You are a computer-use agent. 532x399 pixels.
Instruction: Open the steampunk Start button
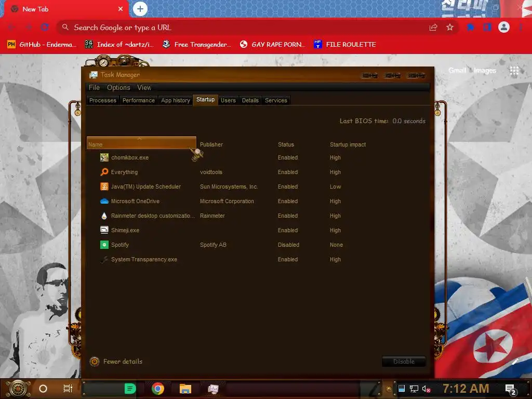point(18,389)
